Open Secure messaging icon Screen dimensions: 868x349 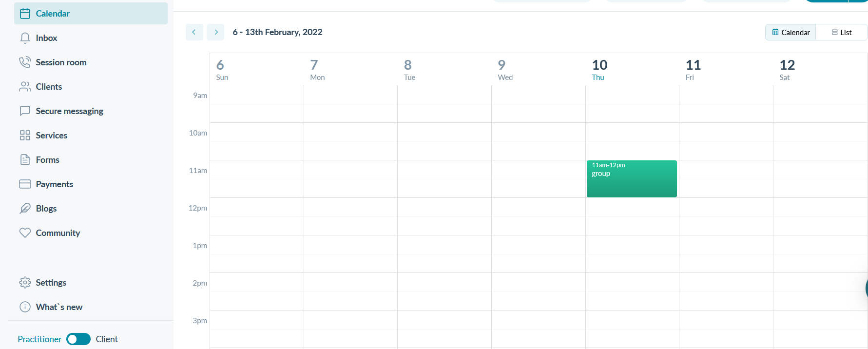coord(25,111)
